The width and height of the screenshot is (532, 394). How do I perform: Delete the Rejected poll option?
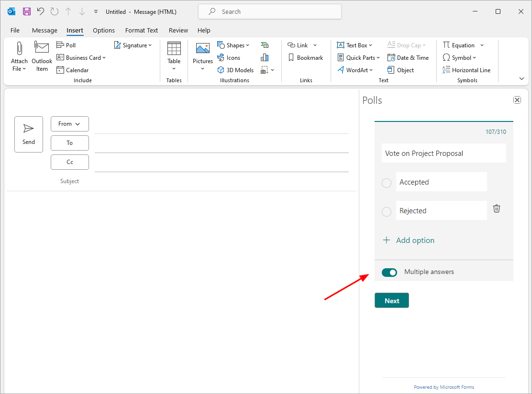[497, 208]
